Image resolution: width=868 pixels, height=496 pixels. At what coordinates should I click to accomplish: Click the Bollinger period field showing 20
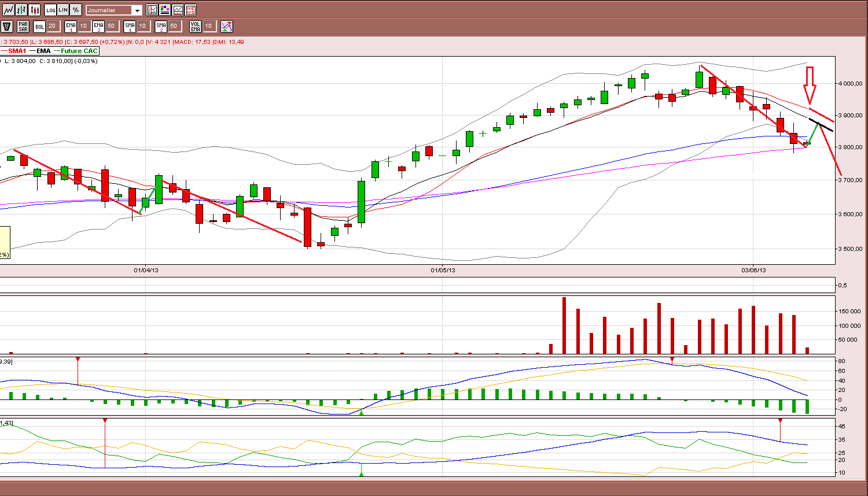point(53,26)
